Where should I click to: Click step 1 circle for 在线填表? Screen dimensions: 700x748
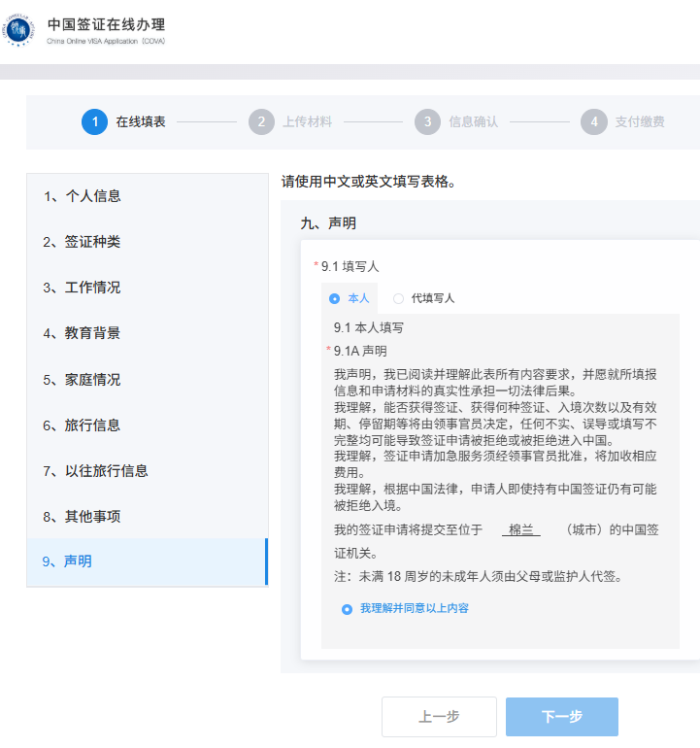94,121
